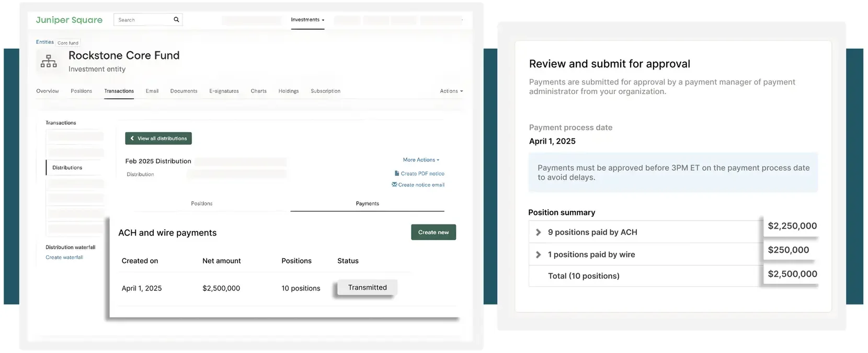Click the Distribution waterfall heading
The image size is (868, 353).
[x=71, y=248]
